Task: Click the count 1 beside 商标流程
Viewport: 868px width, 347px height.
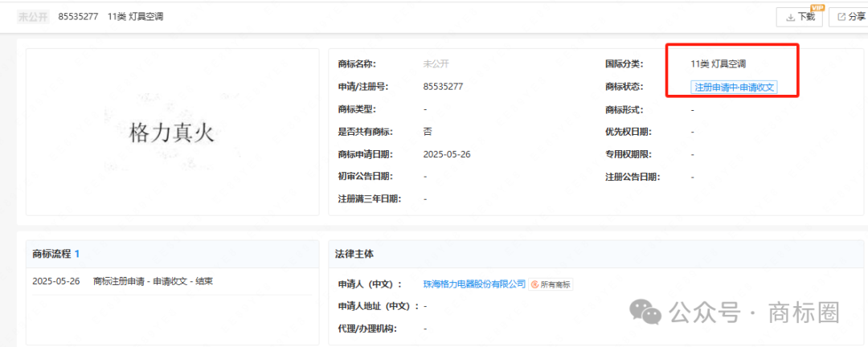Action: coord(77,254)
